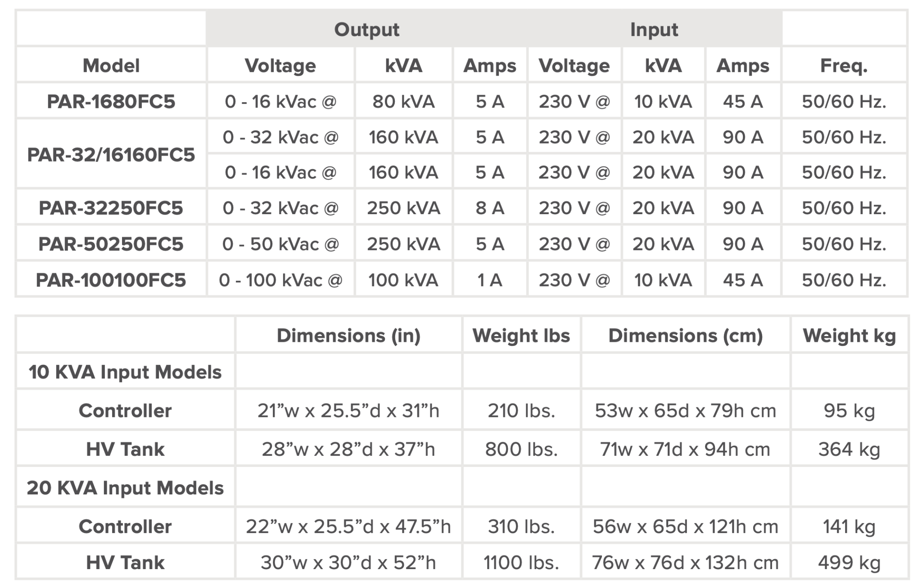This screenshot has width=922, height=588.
Task: Click the 800 lbs. weight value
Action: pos(521,449)
